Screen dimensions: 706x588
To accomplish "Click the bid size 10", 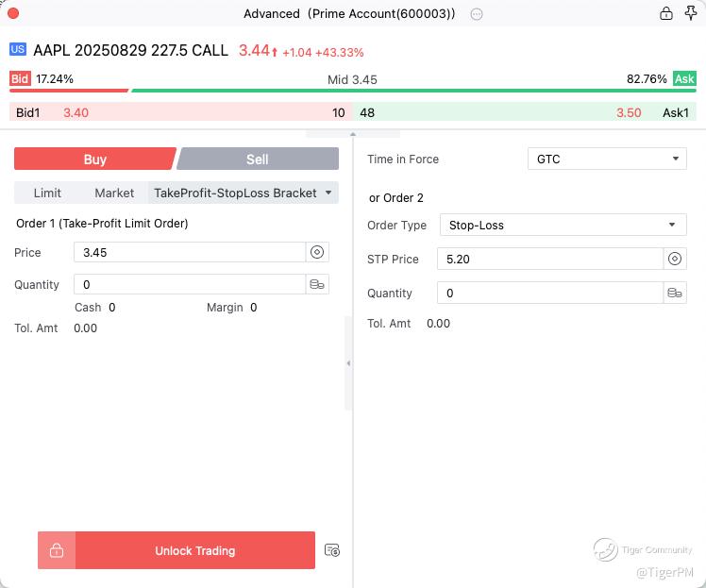I will [339, 112].
